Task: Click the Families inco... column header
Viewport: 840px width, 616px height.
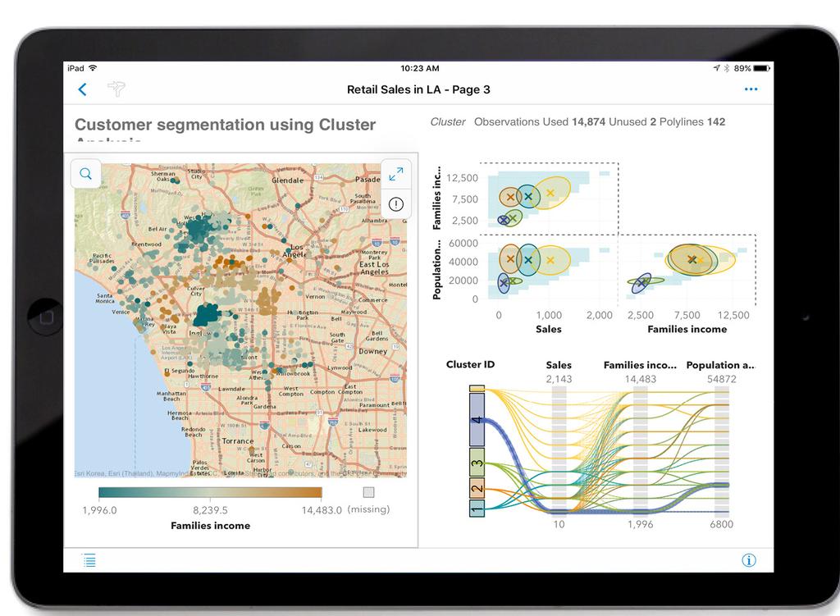Action: [x=640, y=365]
